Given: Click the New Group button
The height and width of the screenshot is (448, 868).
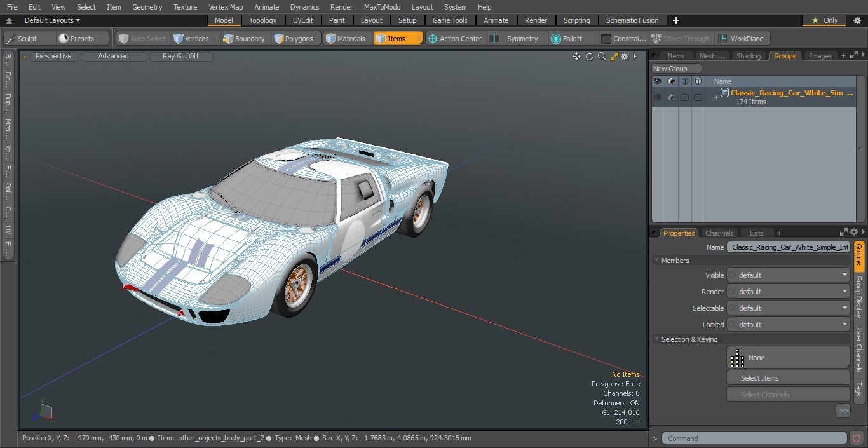Looking at the screenshot, I should tap(676, 69).
